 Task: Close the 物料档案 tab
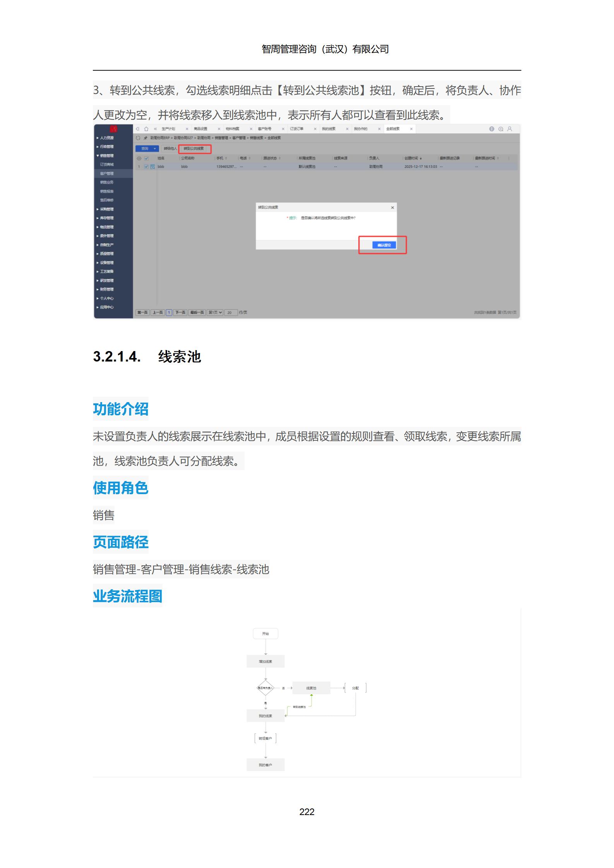click(x=251, y=129)
